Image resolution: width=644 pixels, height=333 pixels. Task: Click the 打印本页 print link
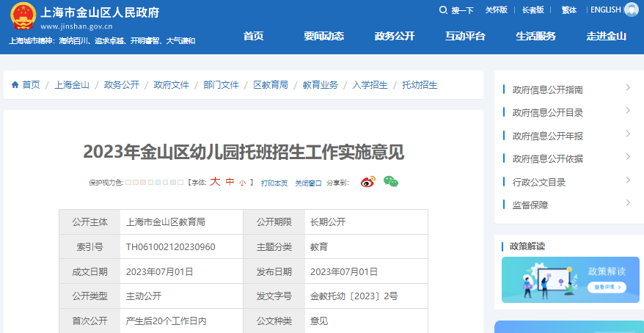coord(274,183)
